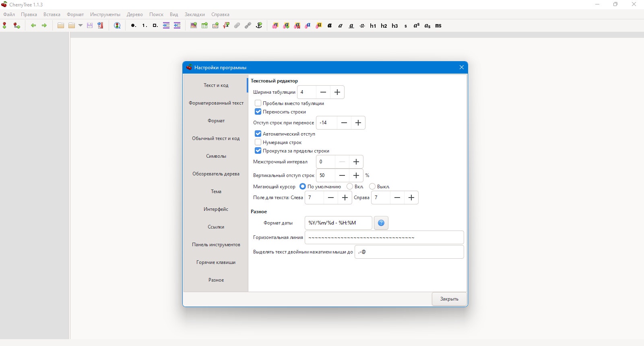
Task: Insert an image via toolbar icon
Action: pos(194,25)
